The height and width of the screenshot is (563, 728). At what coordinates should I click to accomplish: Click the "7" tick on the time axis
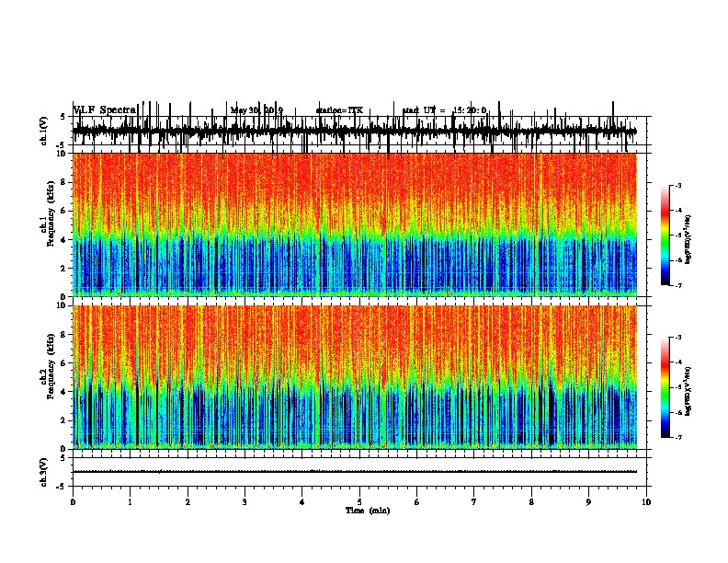(474, 502)
